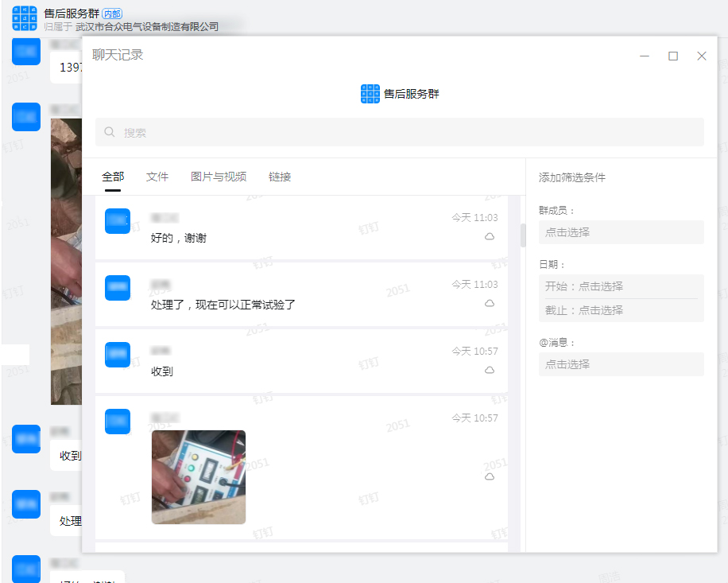This screenshot has width=728, height=583.
Task: Click the group avatar in the window title bar
Action: point(25,18)
